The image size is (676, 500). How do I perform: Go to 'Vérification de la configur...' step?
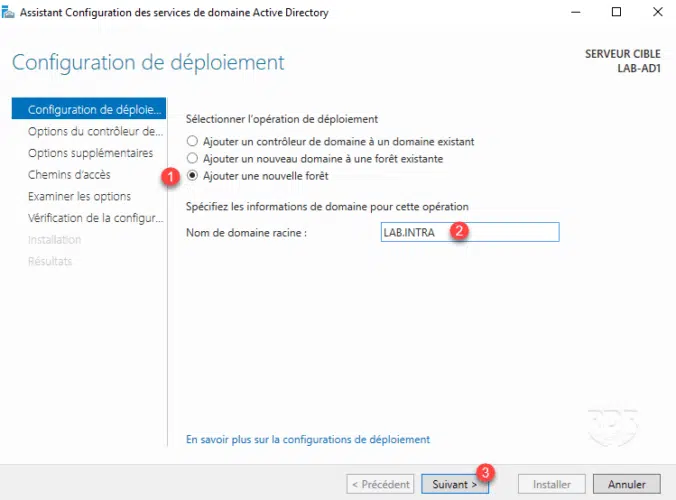point(95,218)
